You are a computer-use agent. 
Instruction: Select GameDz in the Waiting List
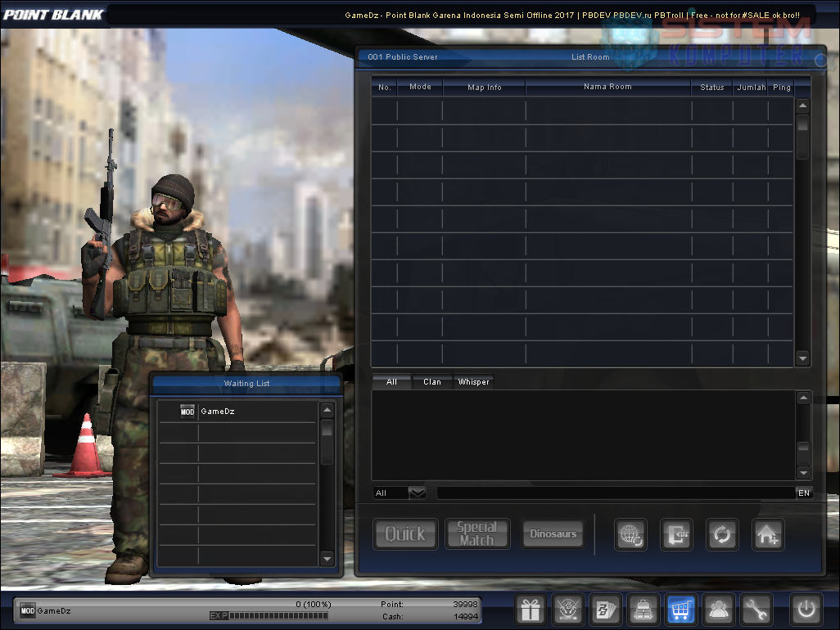(237, 411)
